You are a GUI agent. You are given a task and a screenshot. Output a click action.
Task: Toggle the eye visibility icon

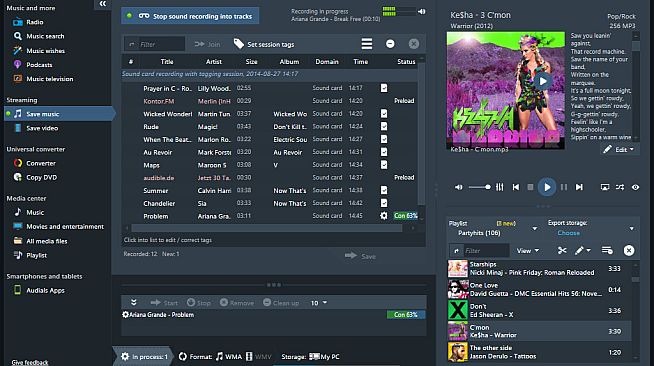click(635, 187)
